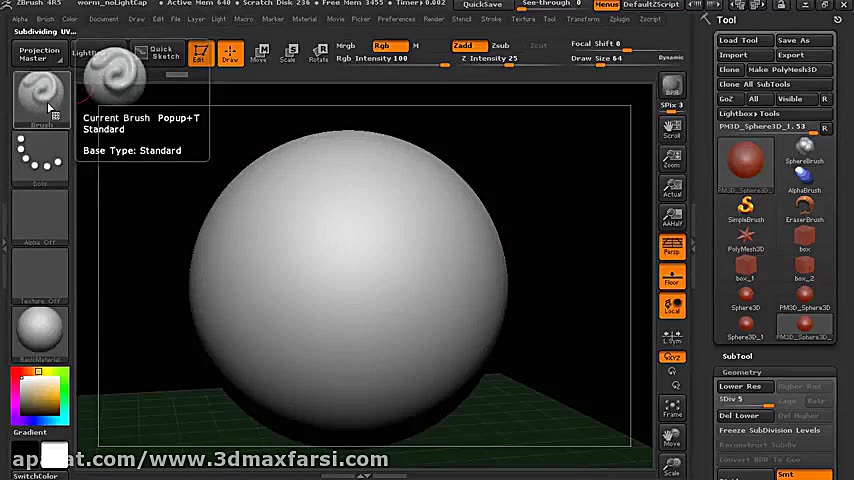Toggle Local transformations
This screenshot has height=480, width=854.
point(672,306)
